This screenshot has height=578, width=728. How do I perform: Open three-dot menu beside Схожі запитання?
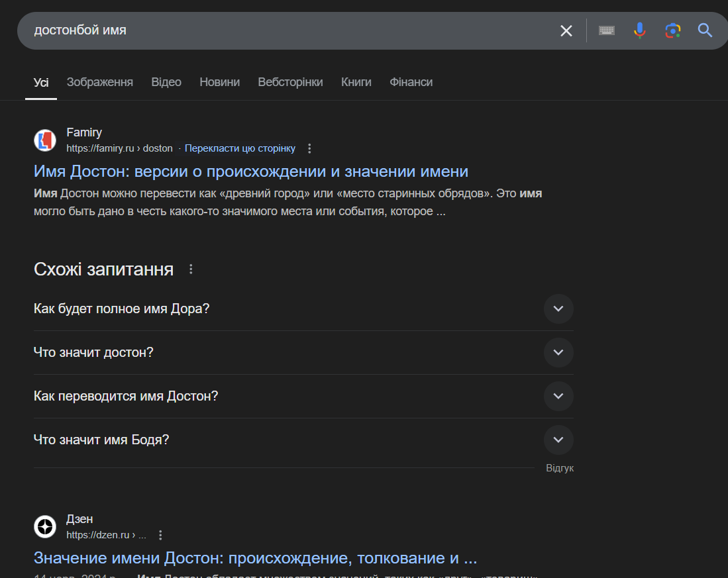pyautogui.click(x=191, y=269)
